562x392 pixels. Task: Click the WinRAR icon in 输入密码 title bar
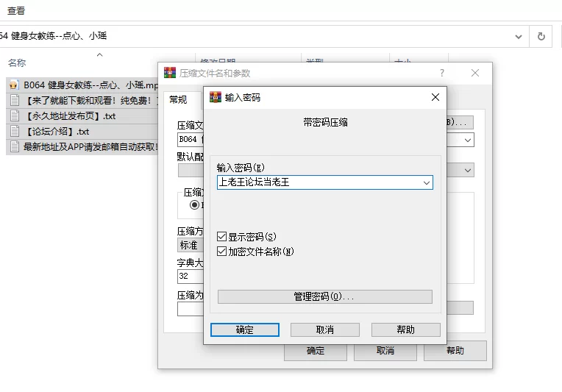(x=216, y=97)
